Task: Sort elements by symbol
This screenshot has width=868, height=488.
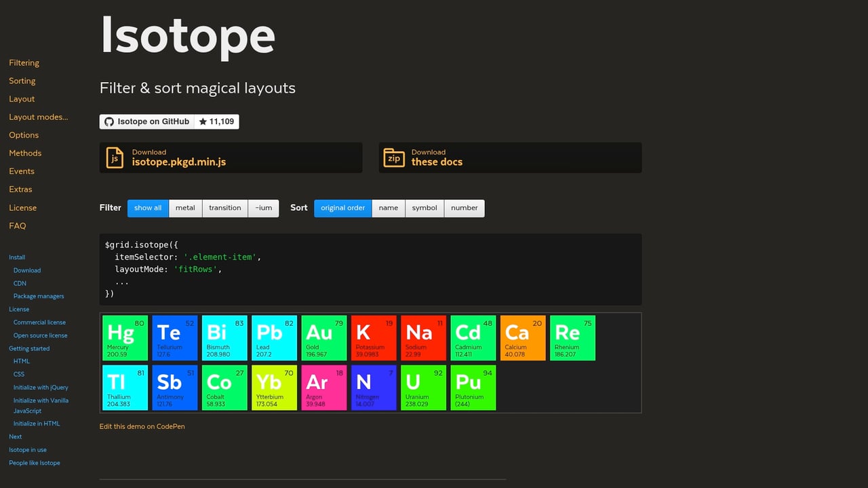Action: (x=425, y=208)
